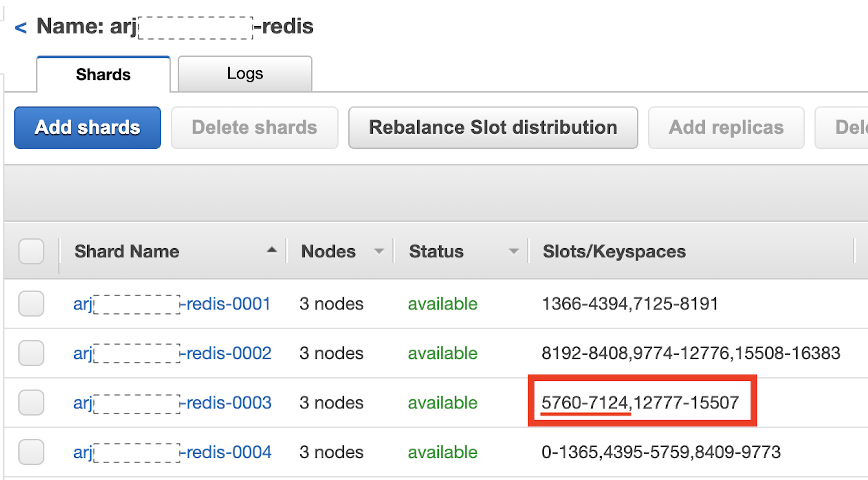Open the redis-0004 shard link
868x480 pixels.
[172, 452]
